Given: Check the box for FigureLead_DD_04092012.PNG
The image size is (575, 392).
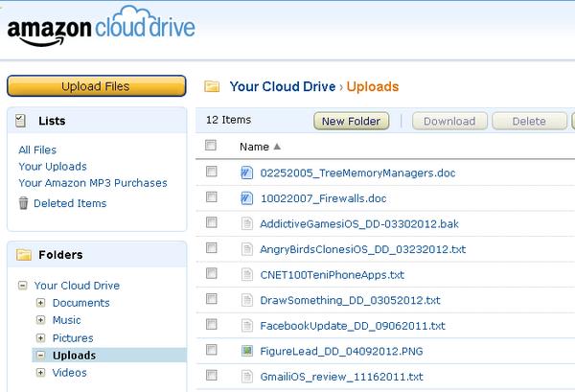Looking at the screenshot, I should [211, 350].
